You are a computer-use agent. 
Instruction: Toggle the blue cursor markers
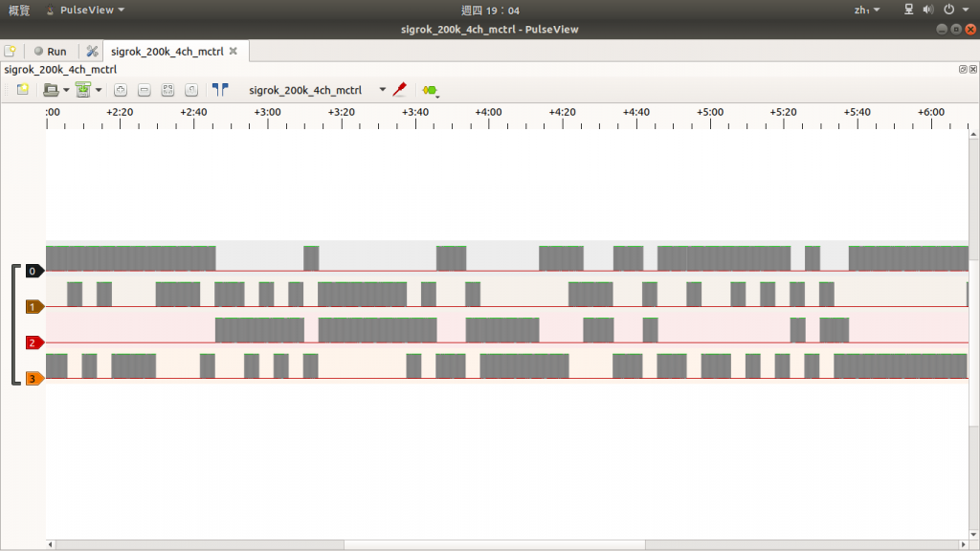[x=220, y=90]
